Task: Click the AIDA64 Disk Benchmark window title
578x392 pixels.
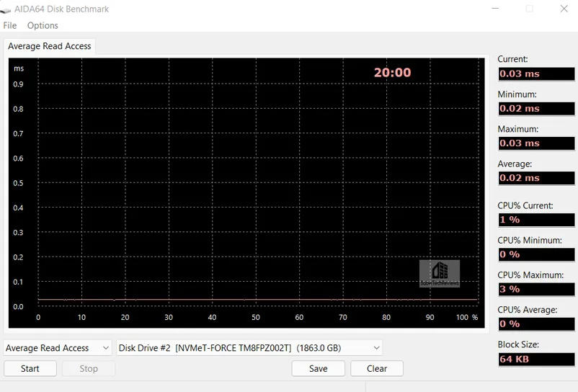Action: [61, 9]
